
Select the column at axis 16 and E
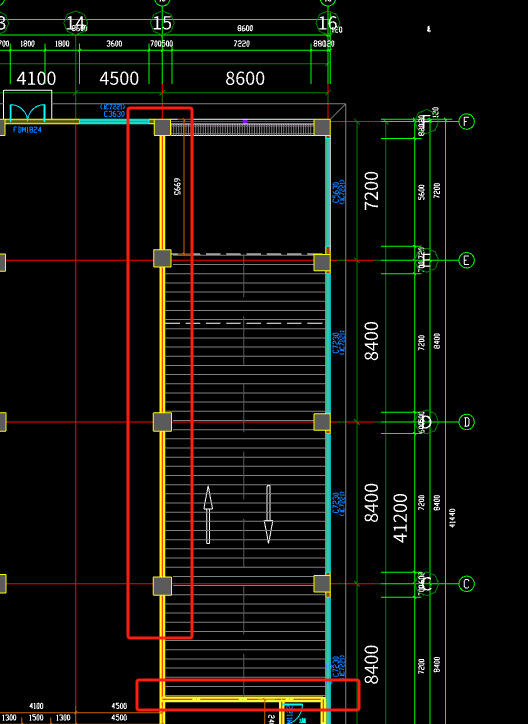pos(322,263)
